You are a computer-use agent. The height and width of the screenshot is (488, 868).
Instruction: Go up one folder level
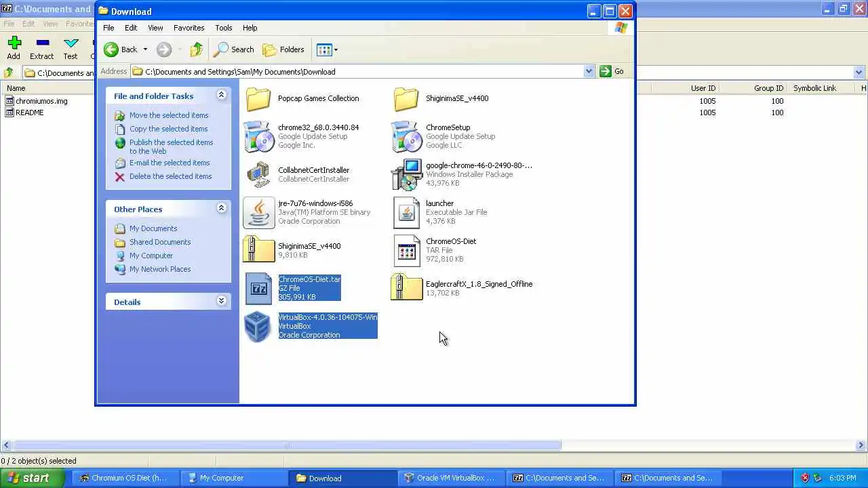click(x=197, y=49)
